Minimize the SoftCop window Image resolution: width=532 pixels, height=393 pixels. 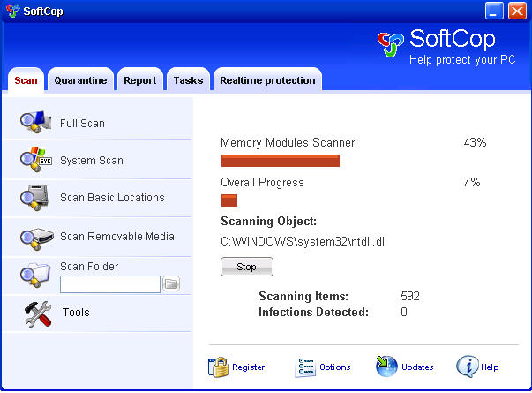click(494, 11)
